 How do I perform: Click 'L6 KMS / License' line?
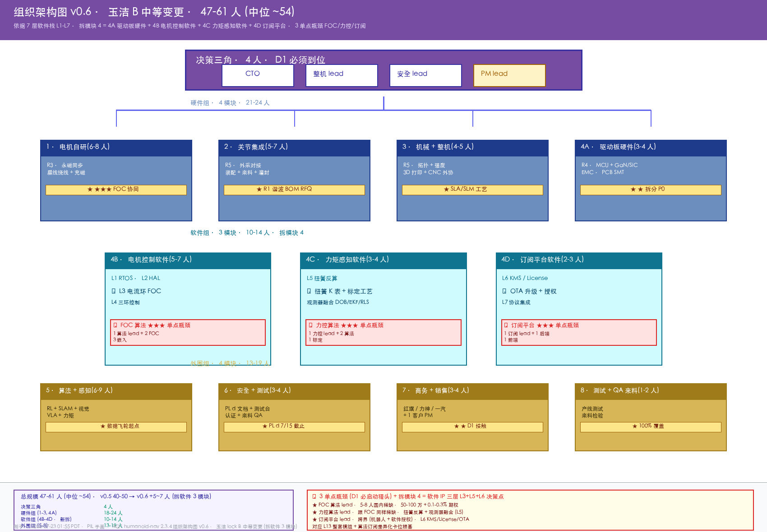(x=525, y=278)
